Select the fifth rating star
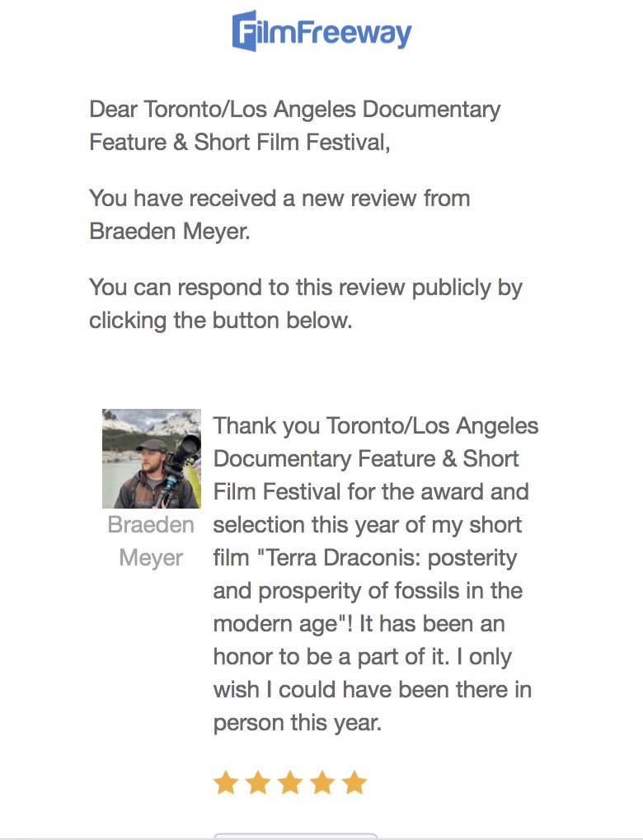The width and height of the screenshot is (643, 840). point(354,782)
